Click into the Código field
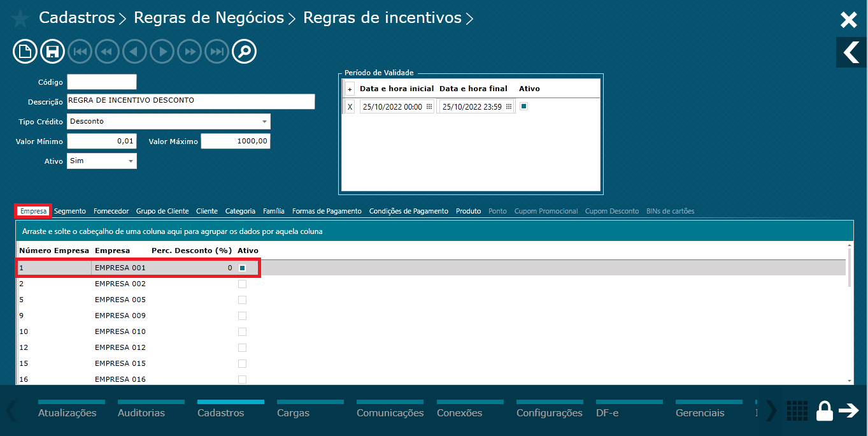 point(102,82)
